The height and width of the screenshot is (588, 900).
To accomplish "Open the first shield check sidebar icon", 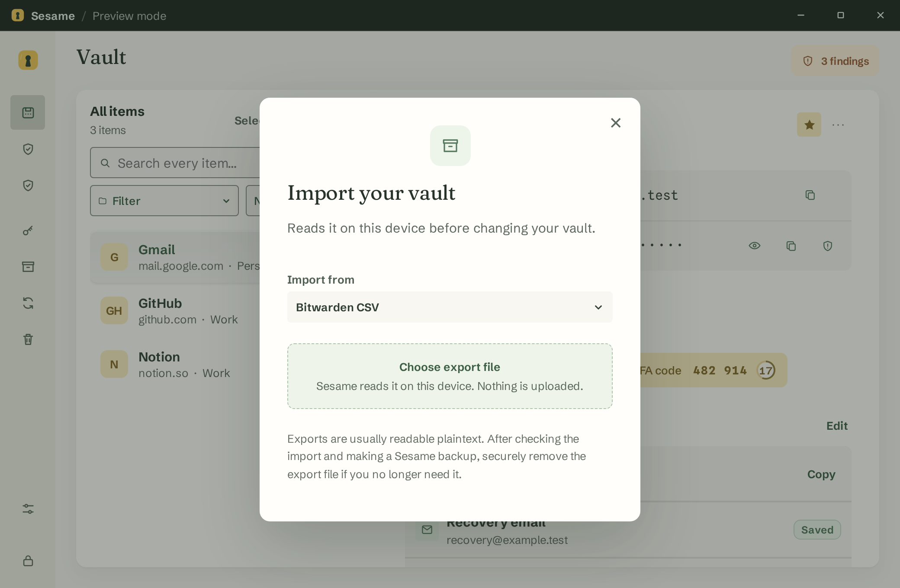I will coord(28,149).
